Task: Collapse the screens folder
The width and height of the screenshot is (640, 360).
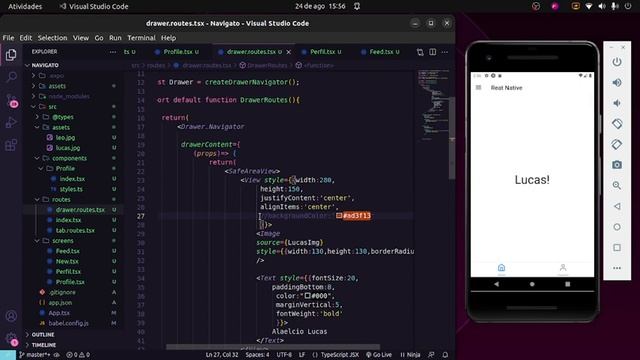Action: 38,241
